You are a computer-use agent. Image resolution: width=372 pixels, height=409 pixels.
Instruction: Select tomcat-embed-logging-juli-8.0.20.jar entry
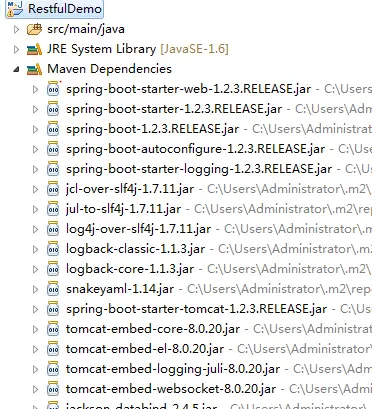(x=173, y=369)
